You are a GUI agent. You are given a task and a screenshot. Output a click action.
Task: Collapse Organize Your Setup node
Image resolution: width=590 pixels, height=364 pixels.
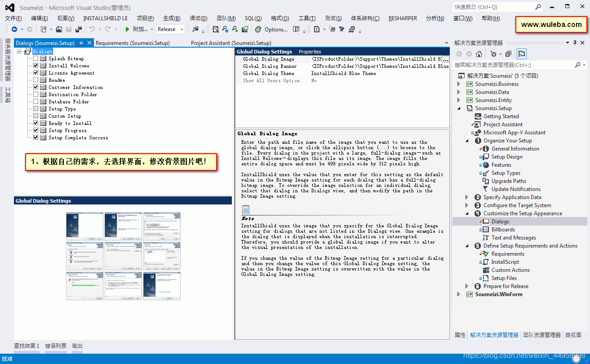[x=467, y=141]
